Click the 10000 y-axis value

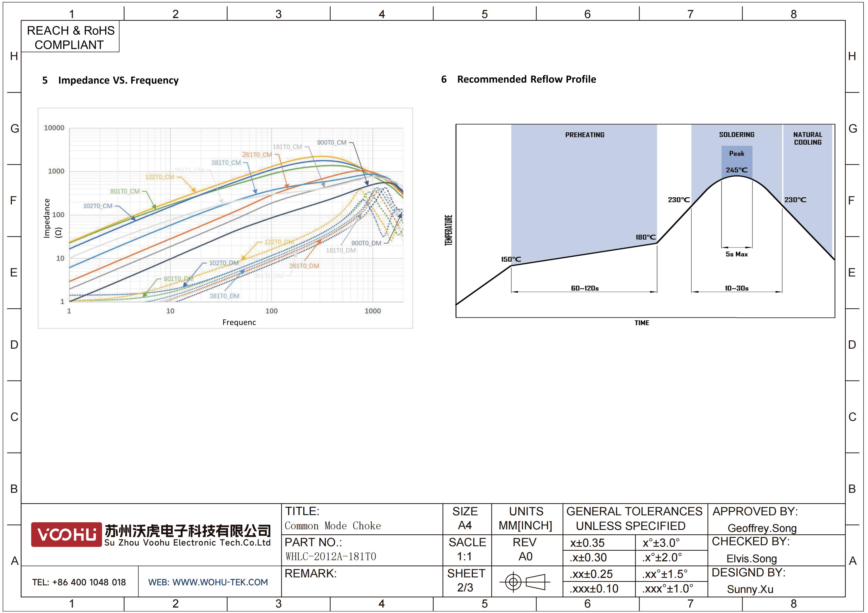tap(54, 128)
